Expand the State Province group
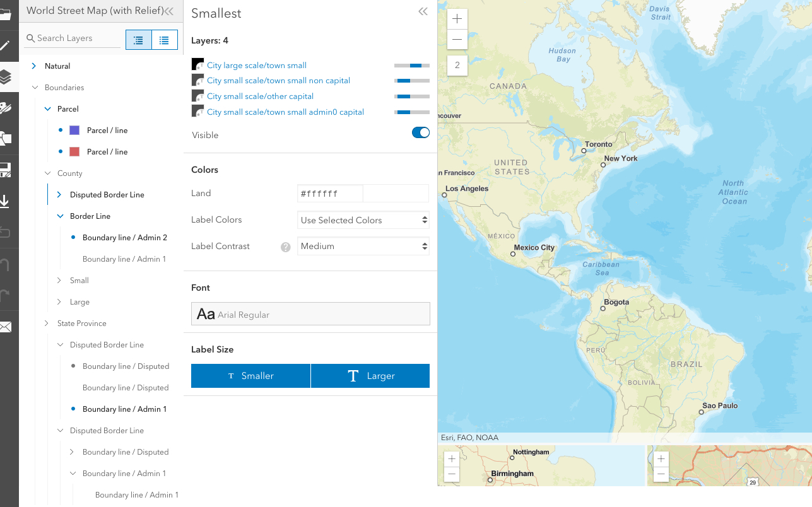812x507 pixels. [47, 323]
